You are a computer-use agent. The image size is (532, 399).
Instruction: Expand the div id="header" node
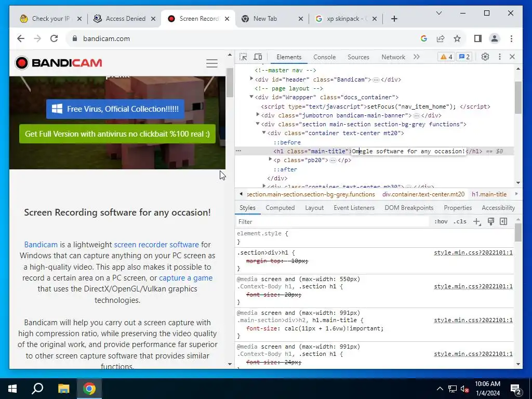[251, 79]
